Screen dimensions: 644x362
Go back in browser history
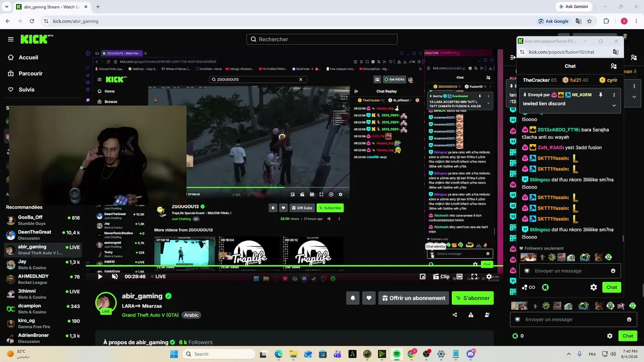click(x=8, y=21)
